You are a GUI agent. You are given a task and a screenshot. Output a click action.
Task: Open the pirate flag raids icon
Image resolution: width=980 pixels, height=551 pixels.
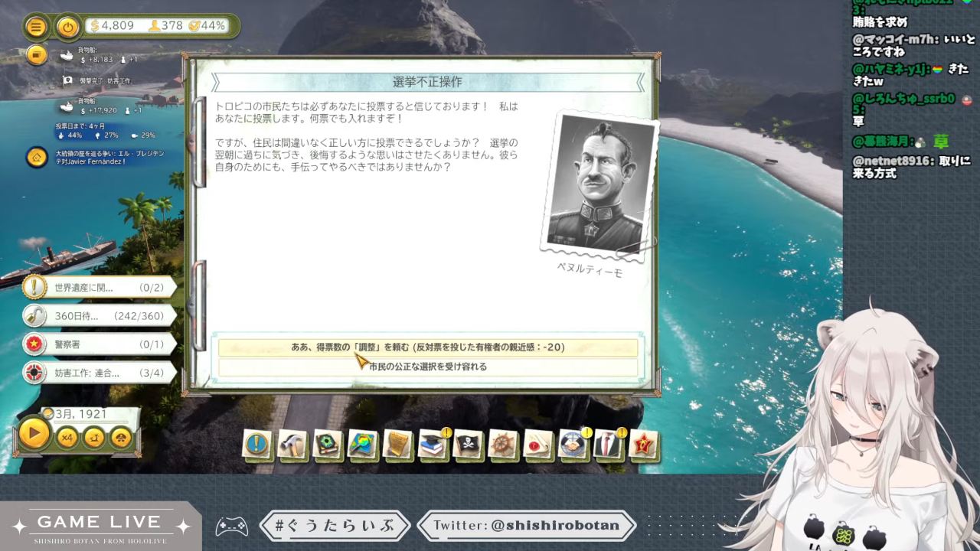[x=468, y=444]
